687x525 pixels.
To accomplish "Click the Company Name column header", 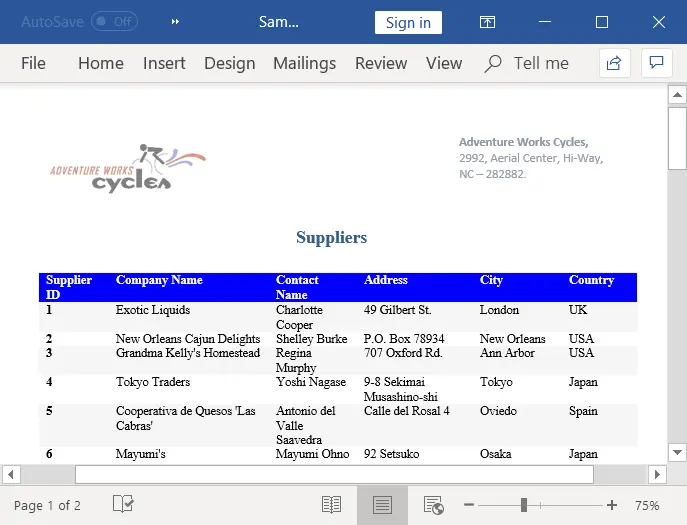I will pos(159,280).
